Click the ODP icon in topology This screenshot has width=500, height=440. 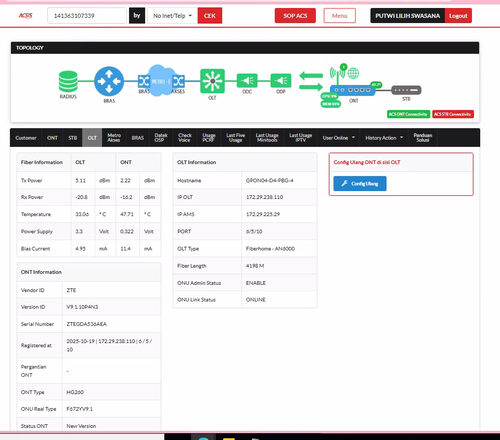[281, 80]
